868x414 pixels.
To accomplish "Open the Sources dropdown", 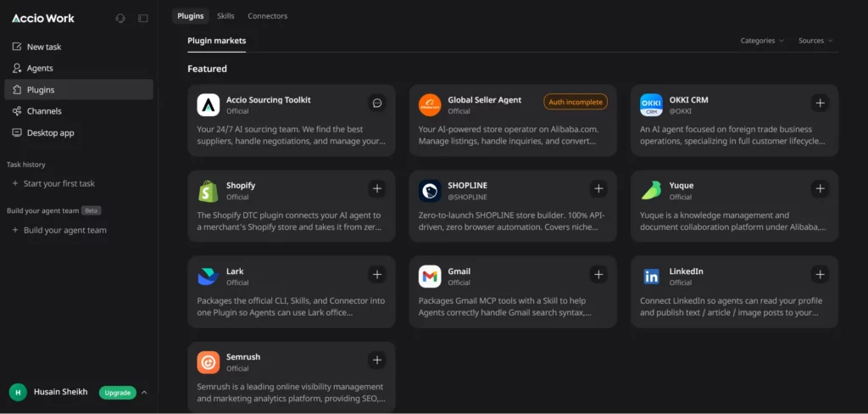I will pyautogui.click(x=815, y=41).
